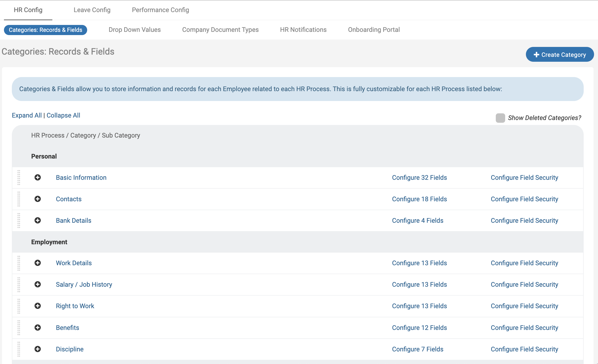Click the Create Category button
This screenshot has width=598, height=364.
tap(560, 54)
